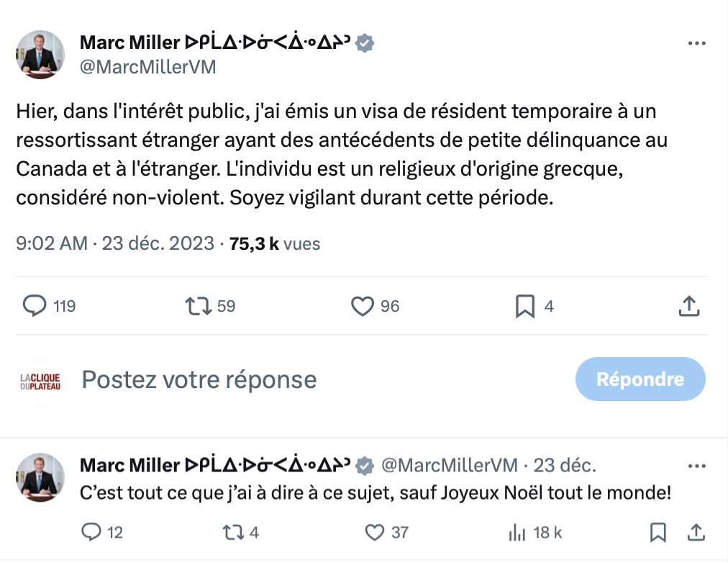The height and width of the screenshot is (563, 728).
Task: Click the verified badge beside main author name
Action: (x=365, y=43)
